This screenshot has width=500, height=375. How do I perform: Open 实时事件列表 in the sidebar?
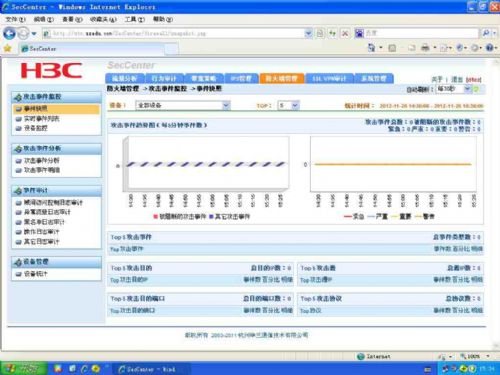[41, 119]
